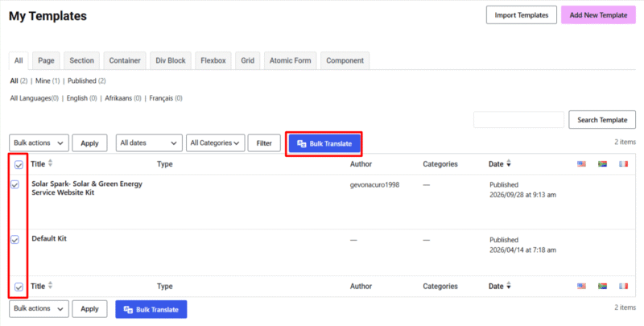Select the Afrikaans language filter link
Viewport: 644px width, 326px height.
click(123, 98)
